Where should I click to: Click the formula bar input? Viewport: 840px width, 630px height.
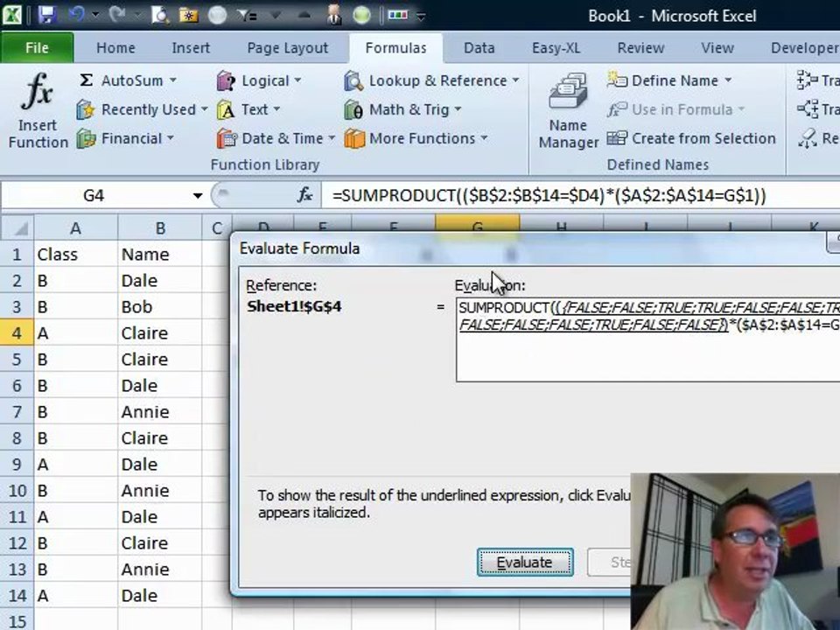click(x=581, y=195)
